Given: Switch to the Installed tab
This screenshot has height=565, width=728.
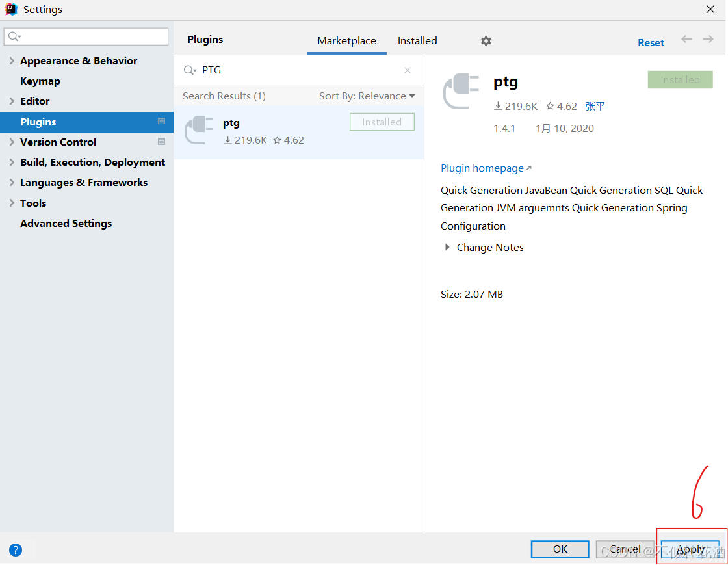Looking at the screenshot, I should click(x=417, y=41).
